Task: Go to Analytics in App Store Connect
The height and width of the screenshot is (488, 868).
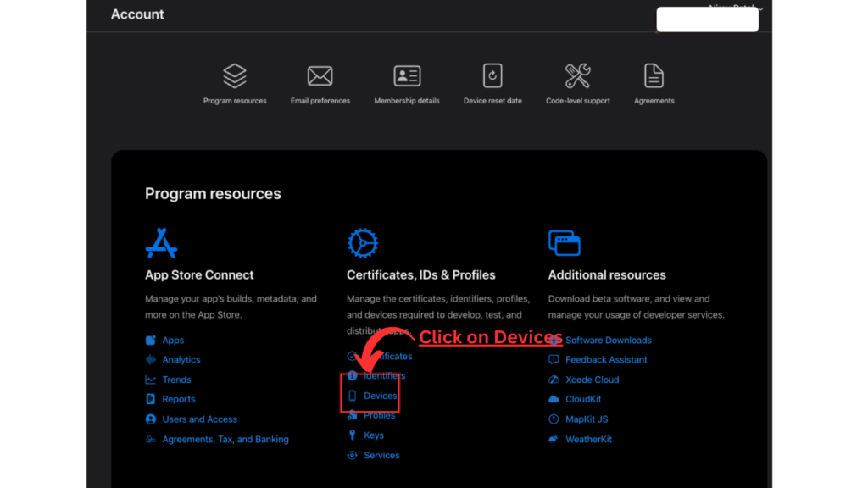Action: click(x=181, y=359)
